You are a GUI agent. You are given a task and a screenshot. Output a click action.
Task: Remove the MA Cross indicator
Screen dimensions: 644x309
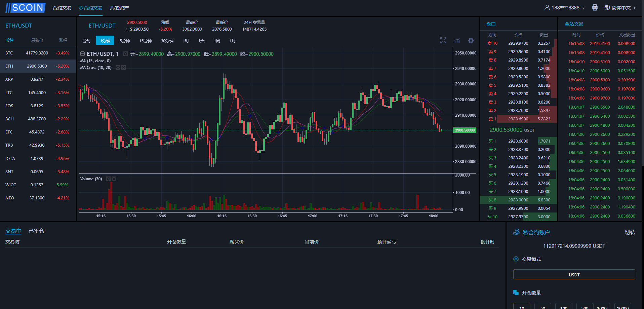pos(124,68)
